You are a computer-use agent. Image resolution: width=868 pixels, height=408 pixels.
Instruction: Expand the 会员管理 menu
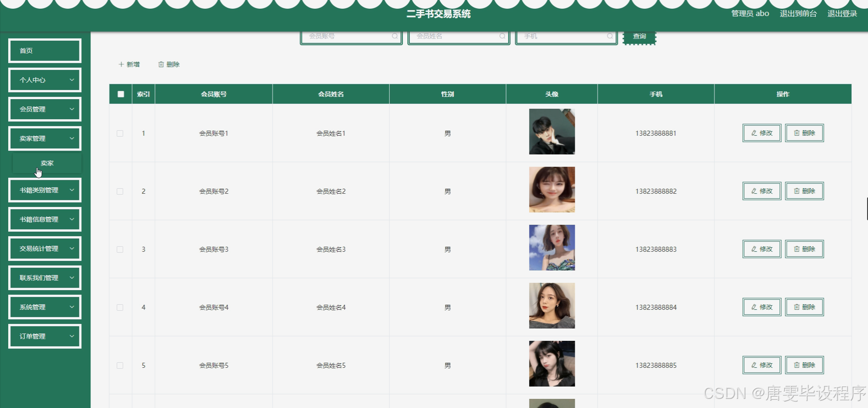(45, 109)
